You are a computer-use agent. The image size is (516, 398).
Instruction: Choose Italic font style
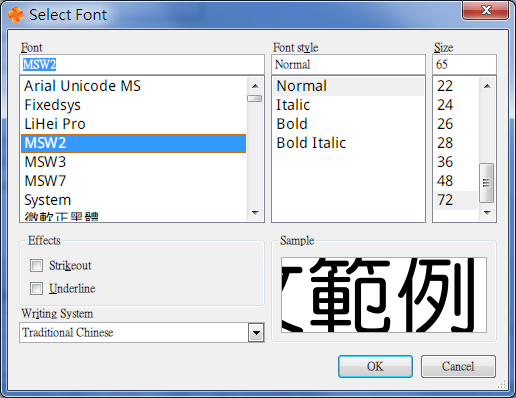click(x=348, y=105)
